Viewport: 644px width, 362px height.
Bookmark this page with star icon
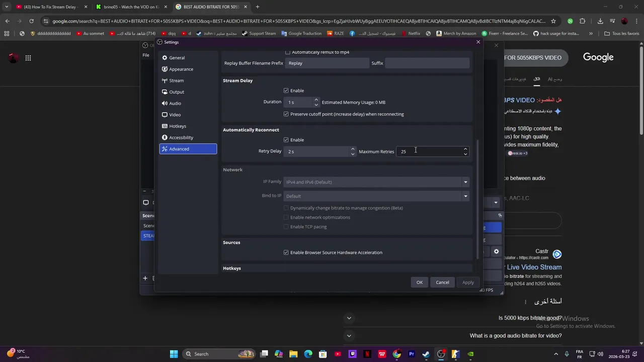tap(553, 21)
